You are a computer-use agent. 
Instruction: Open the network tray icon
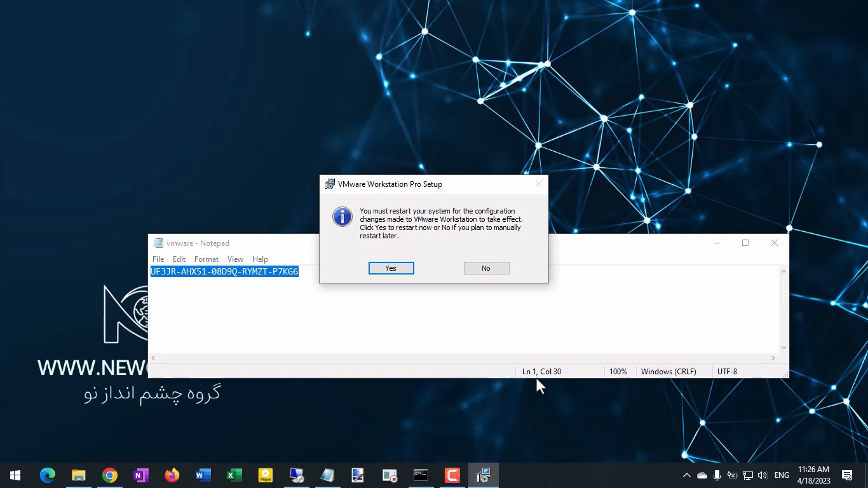coord(747,475)
